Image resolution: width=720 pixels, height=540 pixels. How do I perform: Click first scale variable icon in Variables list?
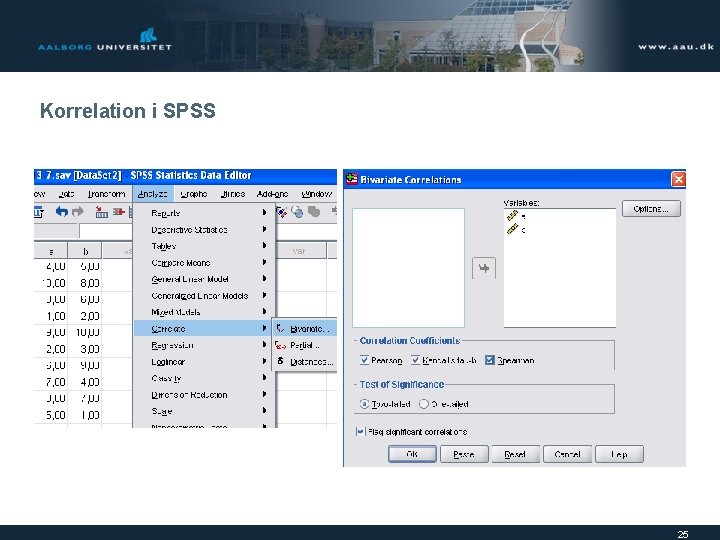click(512, 215)
